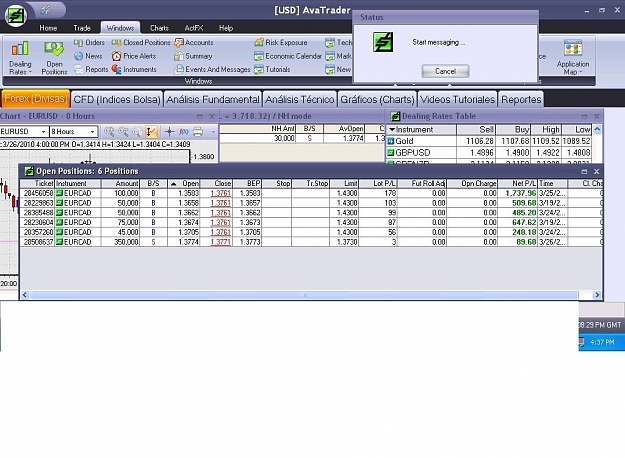This screenshot has height=458, width=625.
Task: Click the AvaTrader application logo button
Action: pyautogui.click(x=16, y=16)
